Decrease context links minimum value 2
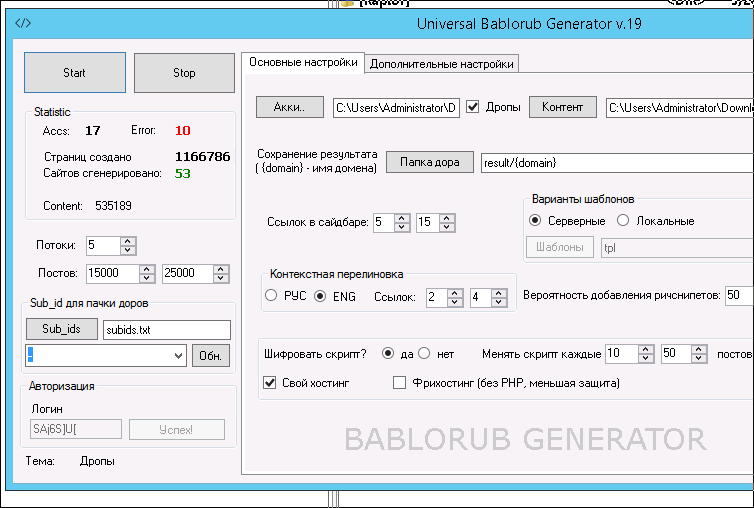Screen dimensions: 754x508 454,303
